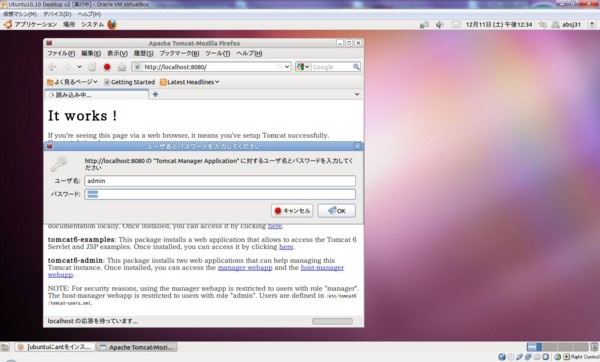
Task: Click the Firefox back arrow button
Action: [x=52, y=67]
